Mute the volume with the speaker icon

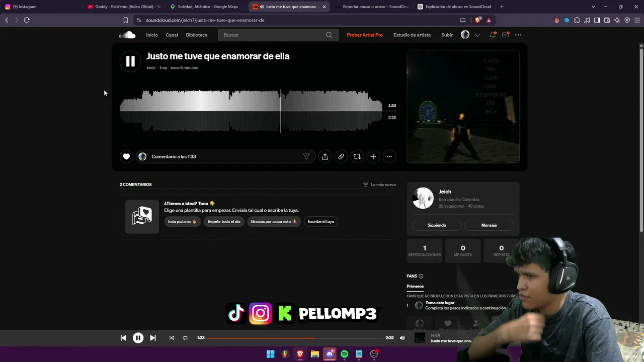click(x=402, y=338)
